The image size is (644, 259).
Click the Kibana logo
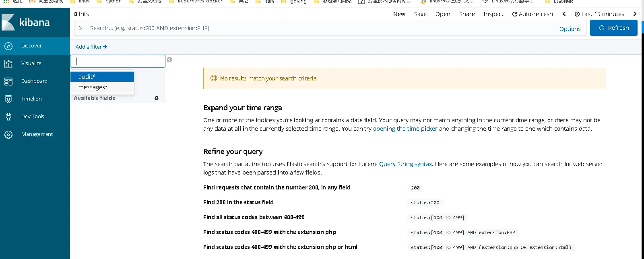(26, 22)
